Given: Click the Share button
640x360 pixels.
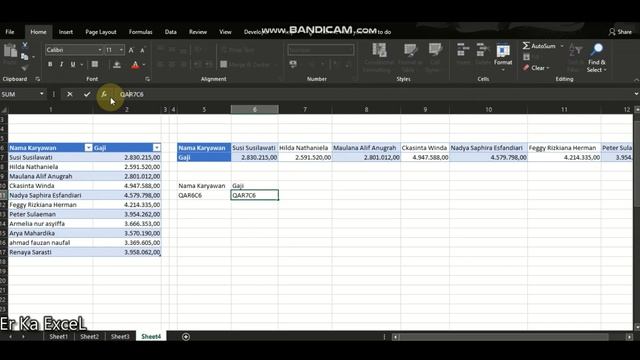Looking at the screenshot, I should pos(620,32).
